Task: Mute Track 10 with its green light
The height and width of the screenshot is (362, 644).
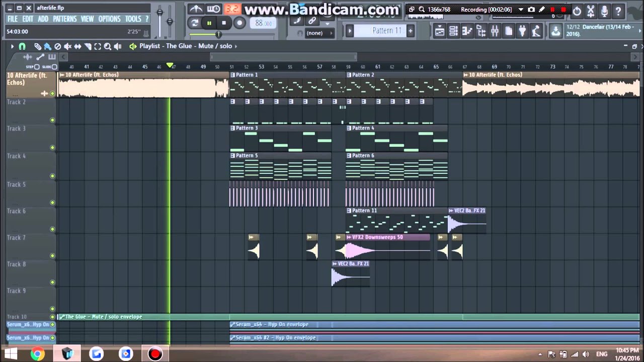Action: 52,317
